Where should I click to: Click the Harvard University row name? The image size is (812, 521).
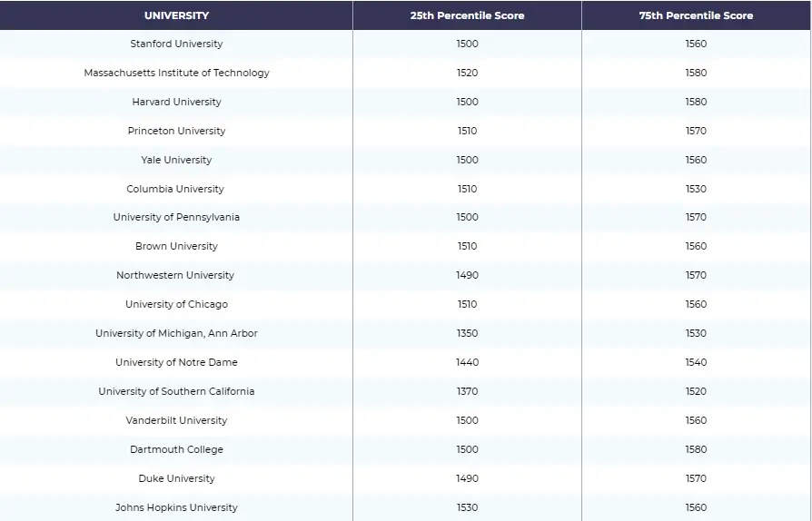coord(176,102)
